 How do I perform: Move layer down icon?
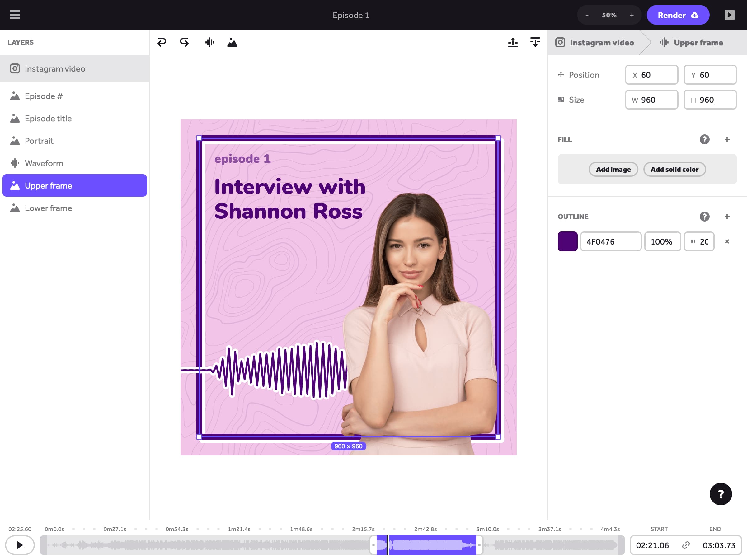coord(535,42)
